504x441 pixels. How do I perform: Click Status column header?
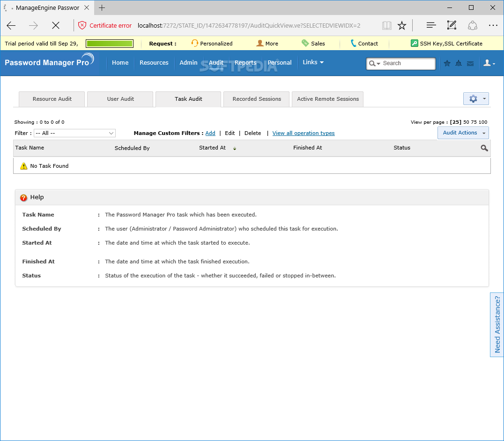402,148
